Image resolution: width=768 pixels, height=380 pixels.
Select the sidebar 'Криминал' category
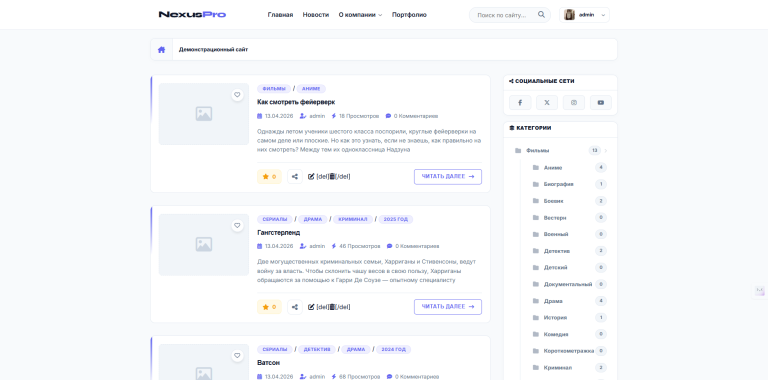tap(558, 367)
